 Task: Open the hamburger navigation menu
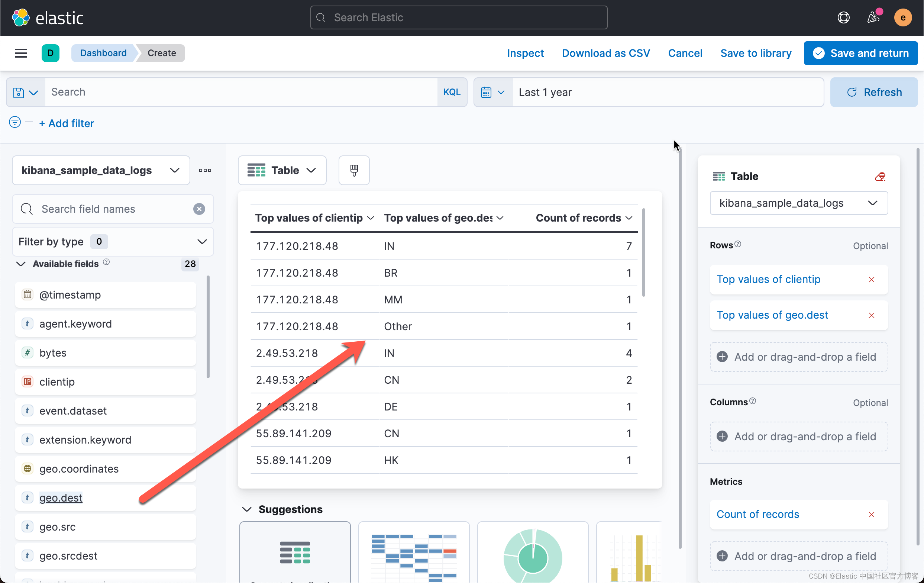tap(21, 53)
